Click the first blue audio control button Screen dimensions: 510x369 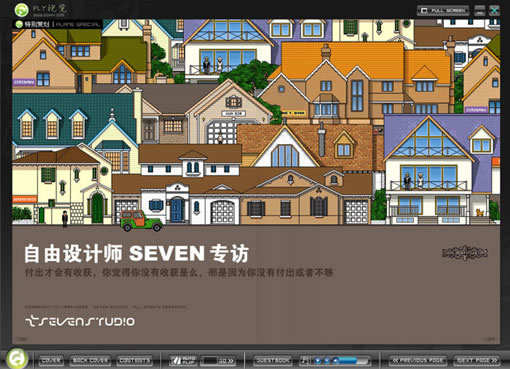click(318, 361)
